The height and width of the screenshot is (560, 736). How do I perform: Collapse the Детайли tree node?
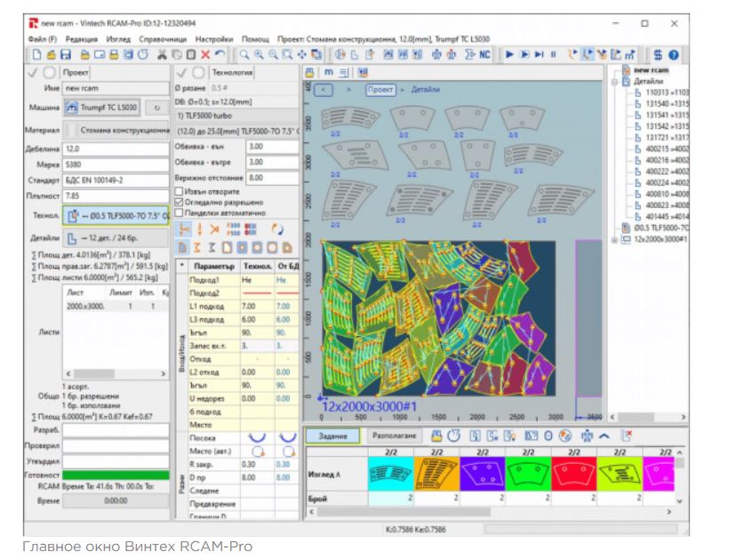[614, 82]
